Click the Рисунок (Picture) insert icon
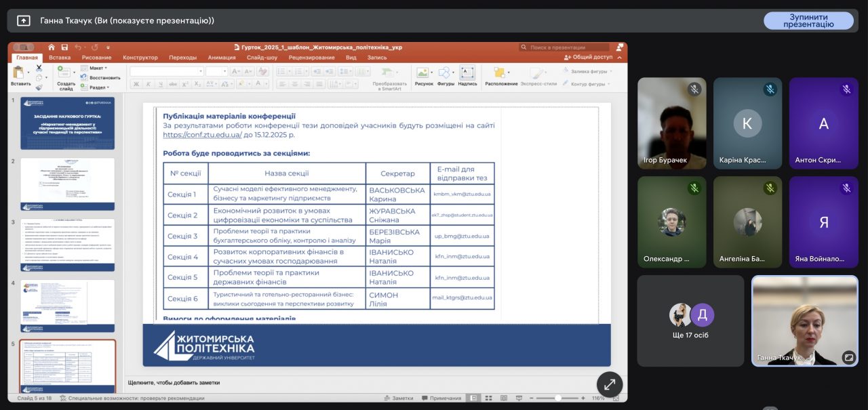The image size is (868, 410). (x=423, y=73)
